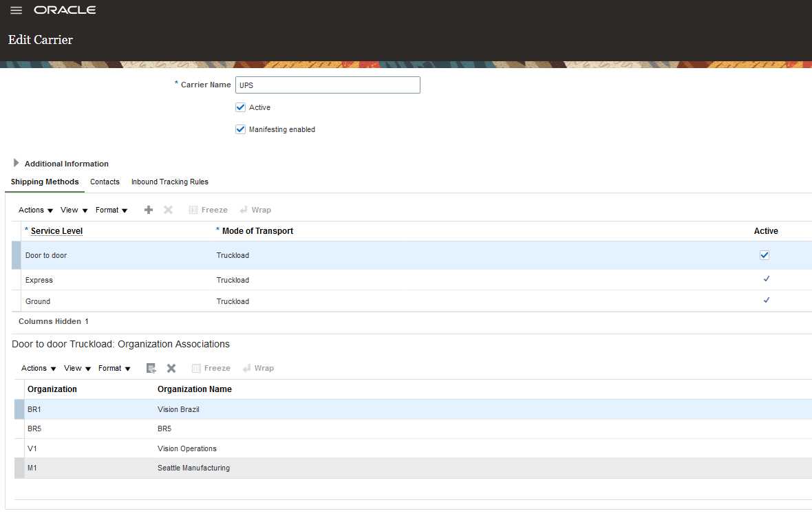Open Actions menu in Organization Associations

coord(39,368)
